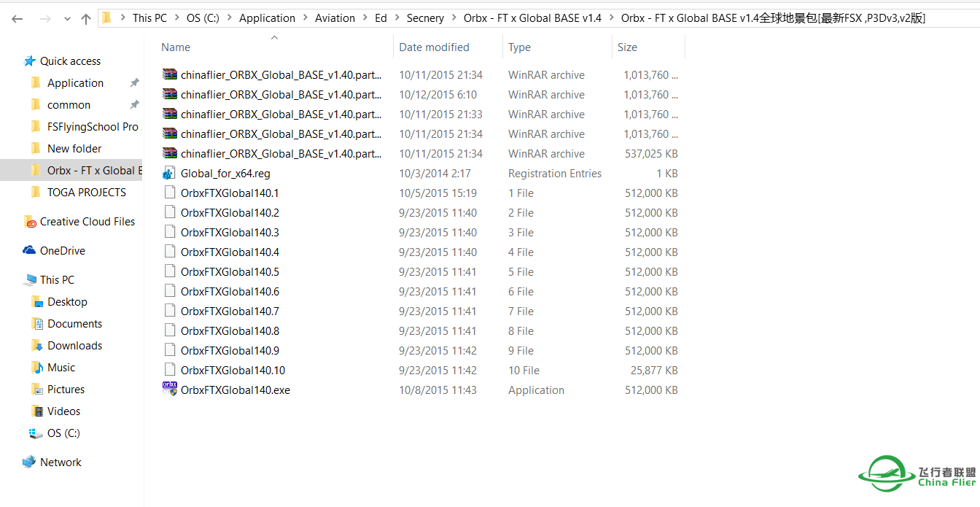Image resolution: width=980 pixels, height=507 pixels.
Task: Go up one folder level arrow
Action: tap(86, 19)
